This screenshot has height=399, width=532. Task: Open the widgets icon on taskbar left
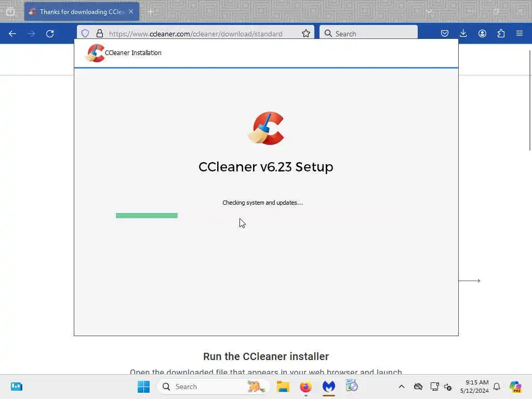[x=16, y=387]
